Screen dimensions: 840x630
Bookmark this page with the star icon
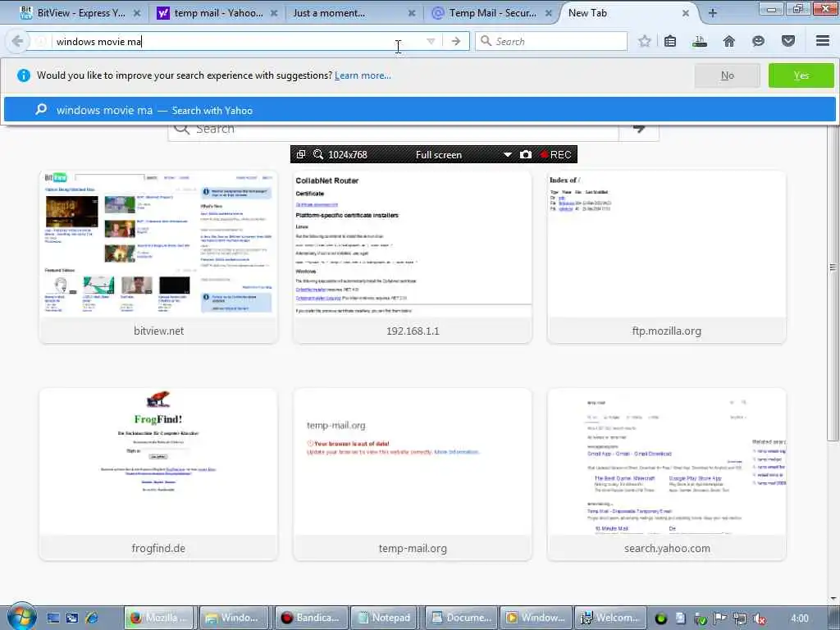click(645, 41)
